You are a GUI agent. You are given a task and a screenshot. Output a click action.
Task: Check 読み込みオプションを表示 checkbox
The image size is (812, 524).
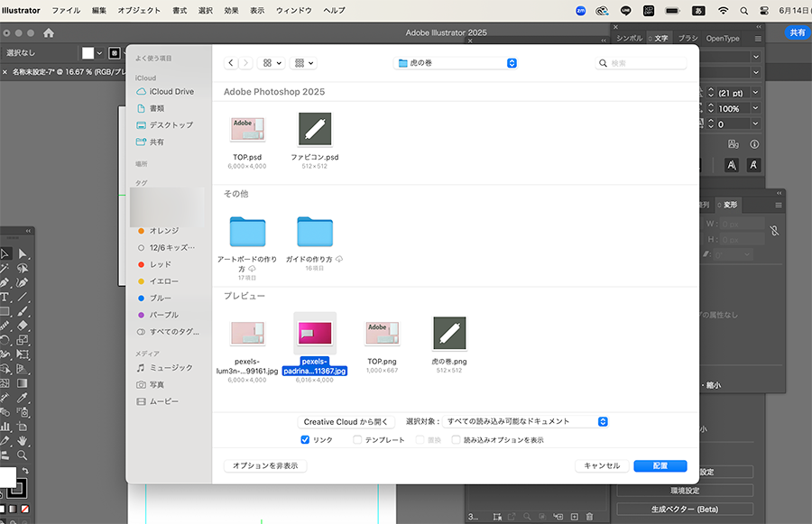tap(456, 439)
